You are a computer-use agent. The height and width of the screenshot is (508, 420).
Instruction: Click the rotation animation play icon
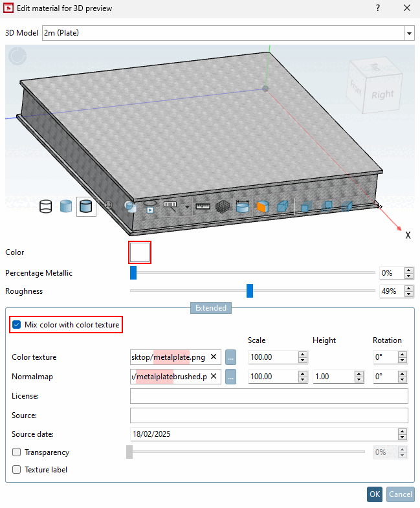click(x=149, y=206)
